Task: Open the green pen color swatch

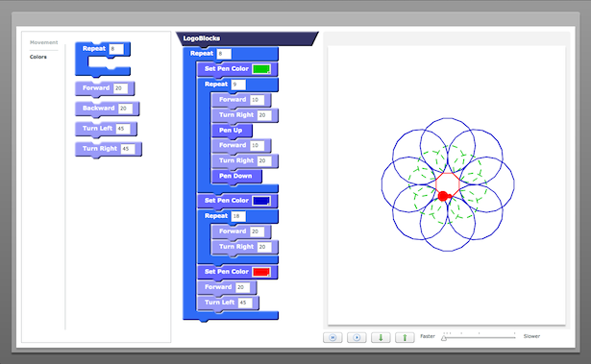Action: [261, 69]
